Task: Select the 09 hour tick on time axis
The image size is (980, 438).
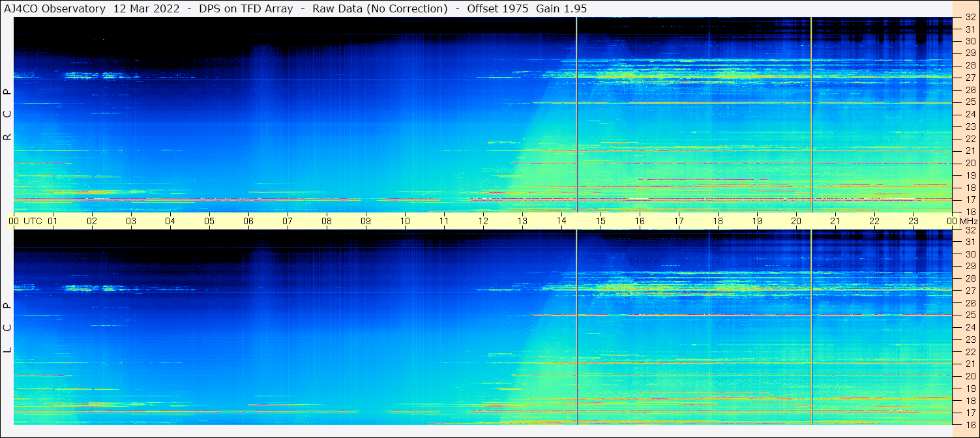Action: coord(366,221)
